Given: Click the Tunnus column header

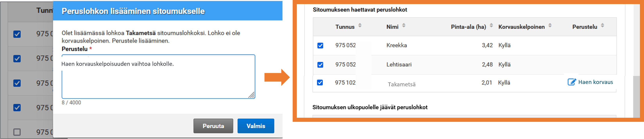Looking at the screenshot, I should coord(345,27).
